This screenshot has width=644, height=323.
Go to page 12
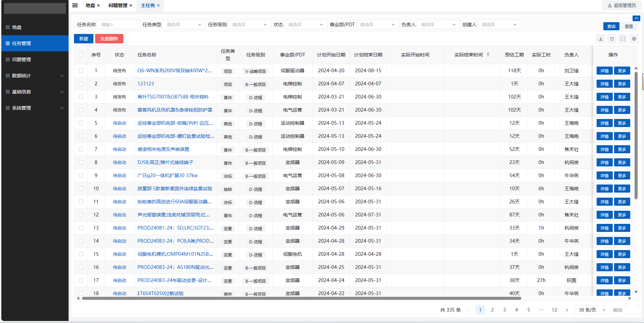[554, 310]
